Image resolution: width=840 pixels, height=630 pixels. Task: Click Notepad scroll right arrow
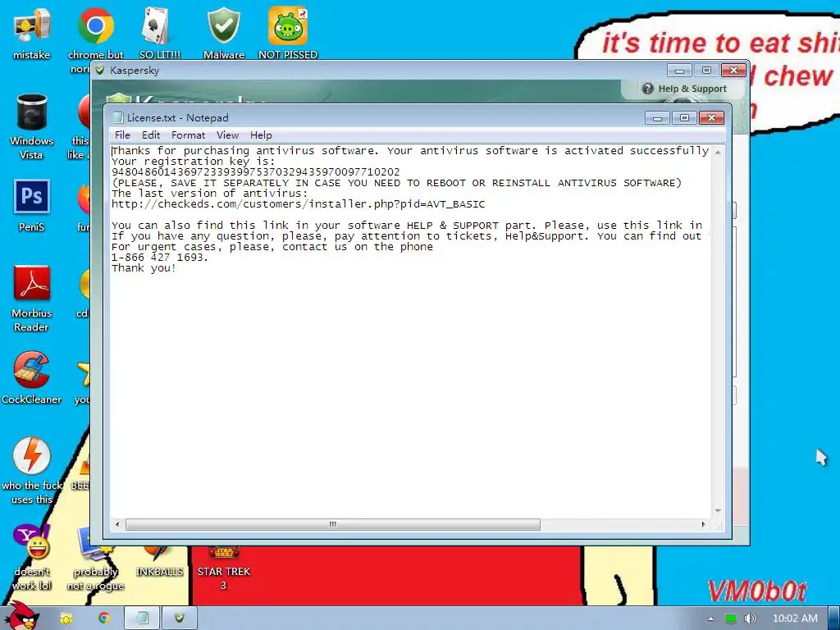coord(703,524)
